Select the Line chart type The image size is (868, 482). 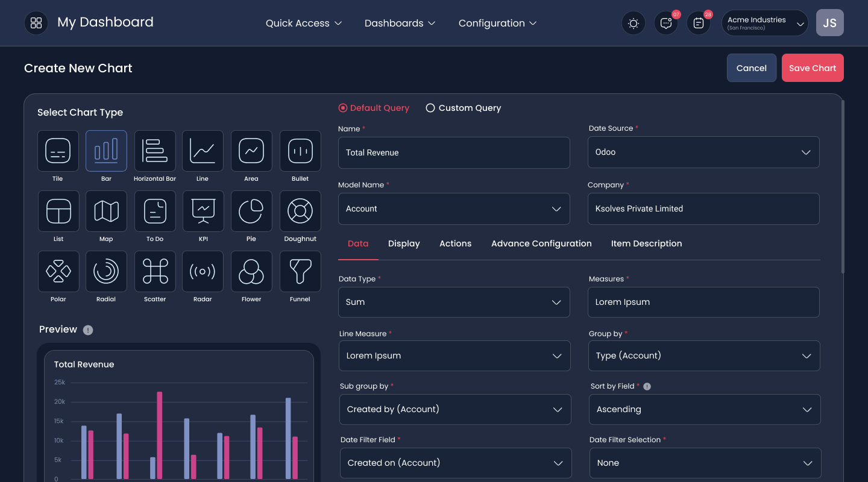[x=203, y=151]
